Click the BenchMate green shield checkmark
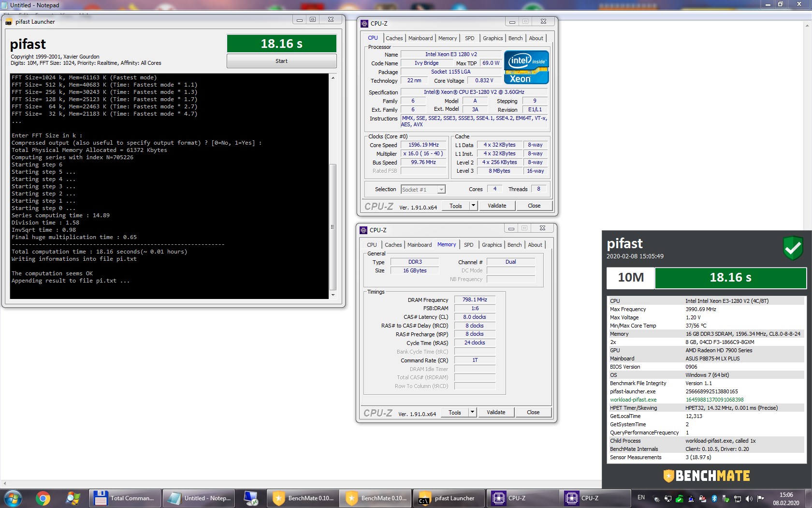This screenshot has width=812, height=508. [x=793, y=248]
